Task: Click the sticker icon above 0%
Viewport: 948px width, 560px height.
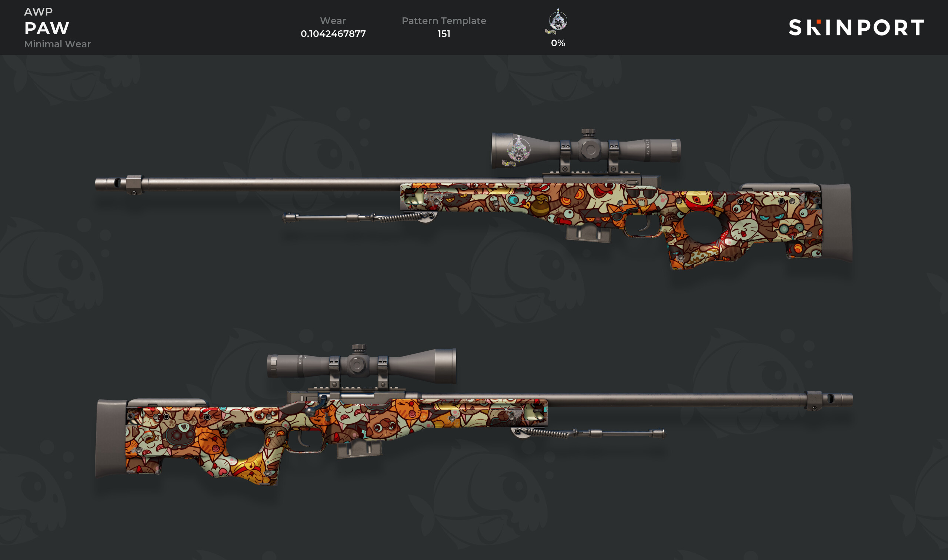Action: click(x=557, y=21)
